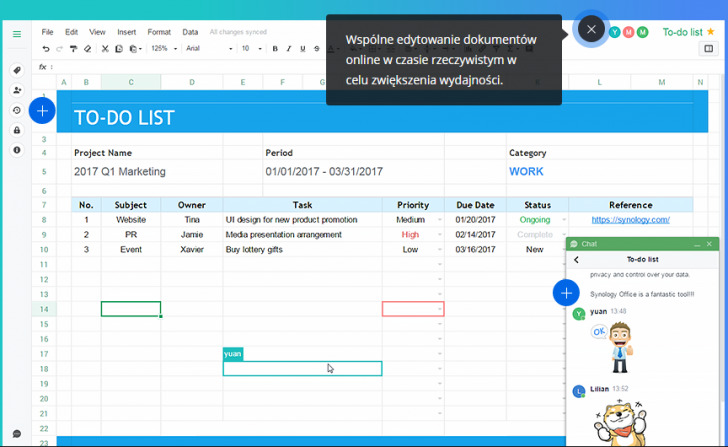Select the paint format tool
The width and height of the screenshot is (728, 447).
click(x=74, y=48)
